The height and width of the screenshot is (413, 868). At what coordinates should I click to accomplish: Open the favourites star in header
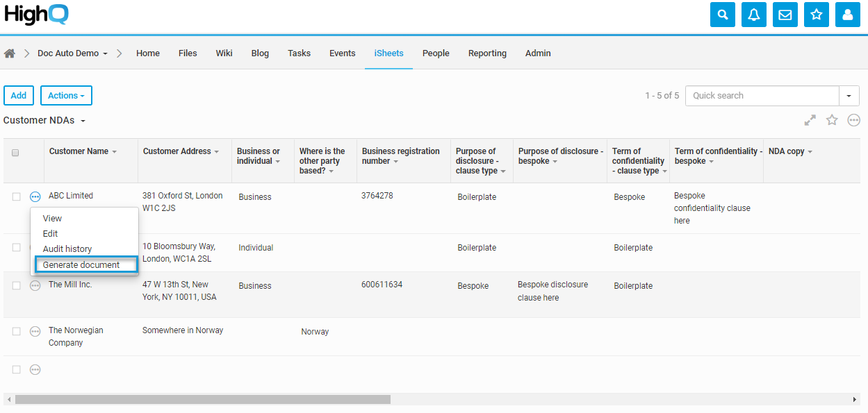coord(817,15)
